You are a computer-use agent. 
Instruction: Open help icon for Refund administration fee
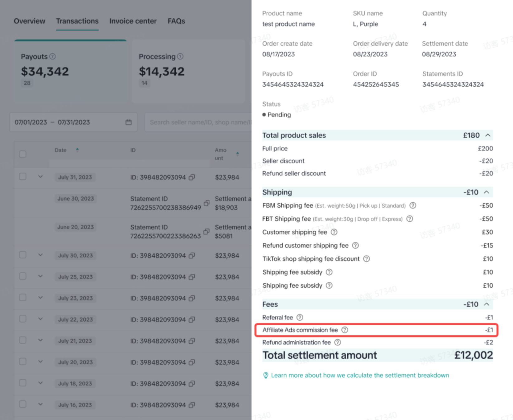(x=338, y=342)
